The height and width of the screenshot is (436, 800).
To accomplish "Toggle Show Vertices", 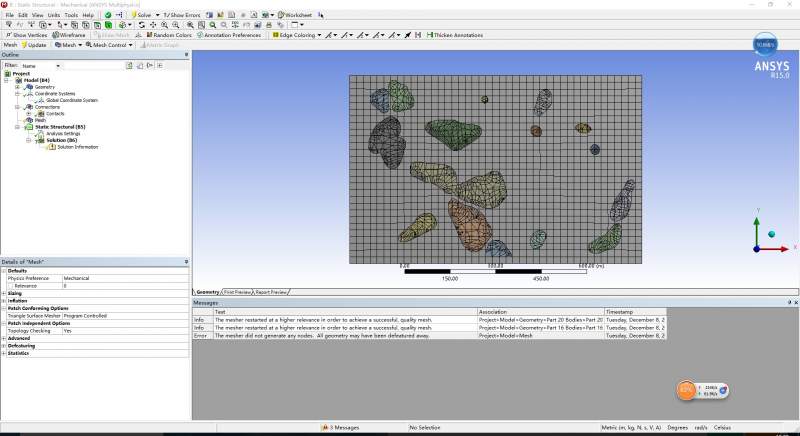I will (x=27, y=35).
